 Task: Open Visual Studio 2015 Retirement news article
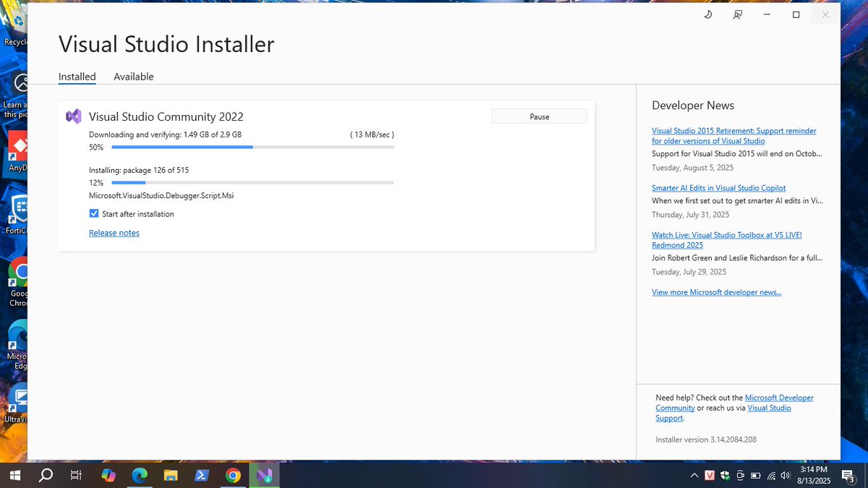click(x=734, y=136)
